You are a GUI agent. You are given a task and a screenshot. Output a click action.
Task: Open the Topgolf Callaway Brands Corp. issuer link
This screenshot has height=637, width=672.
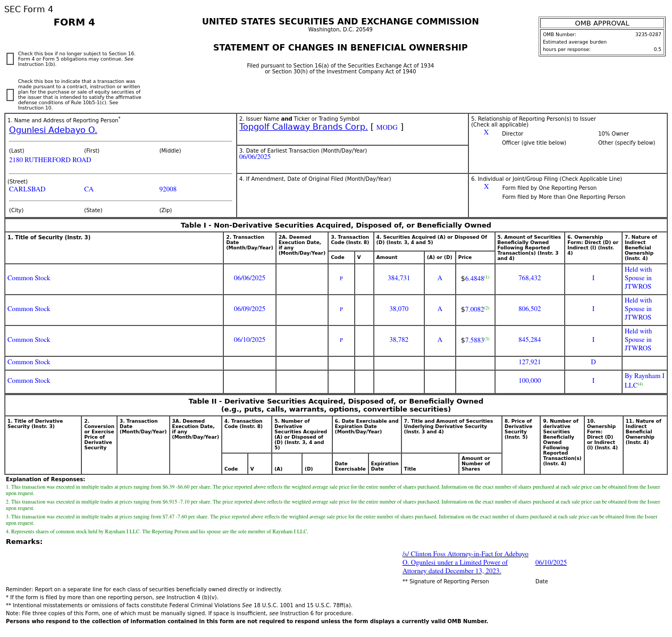(x=304, y=127)
